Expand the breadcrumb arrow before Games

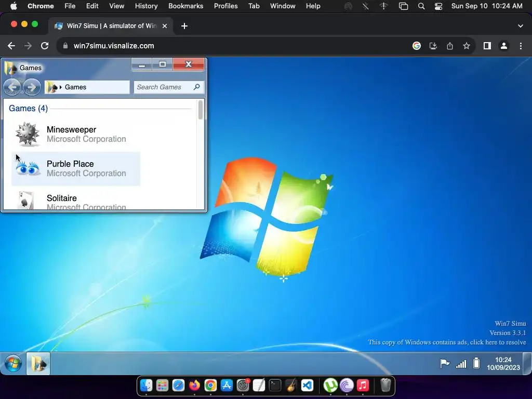pyautogui.click(x=61, y=87)
